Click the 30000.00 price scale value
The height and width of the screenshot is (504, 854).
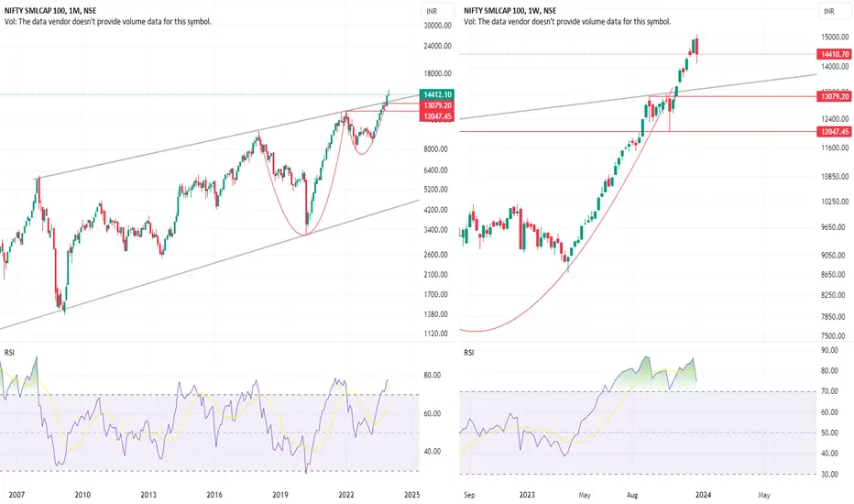point(437,26)
